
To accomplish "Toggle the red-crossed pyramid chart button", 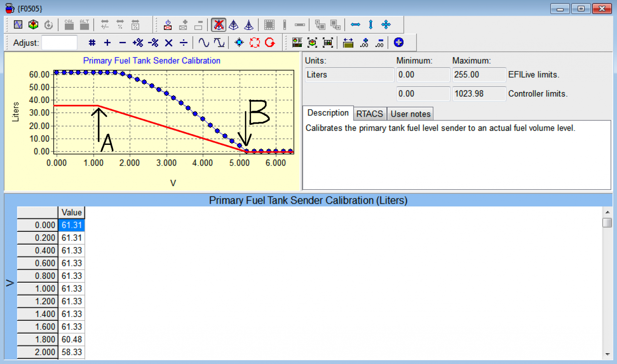I will click(219, 25).
